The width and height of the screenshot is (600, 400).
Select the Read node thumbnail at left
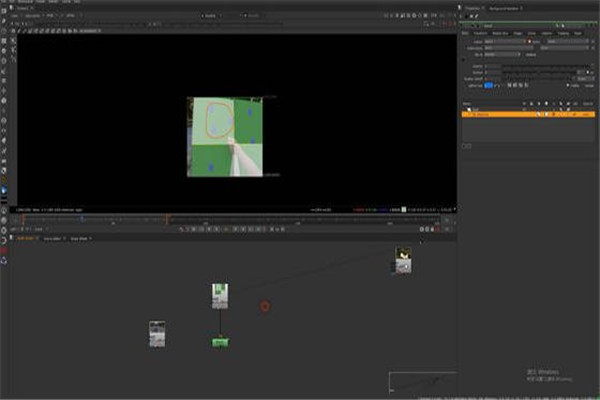click(x=157, y=334)
